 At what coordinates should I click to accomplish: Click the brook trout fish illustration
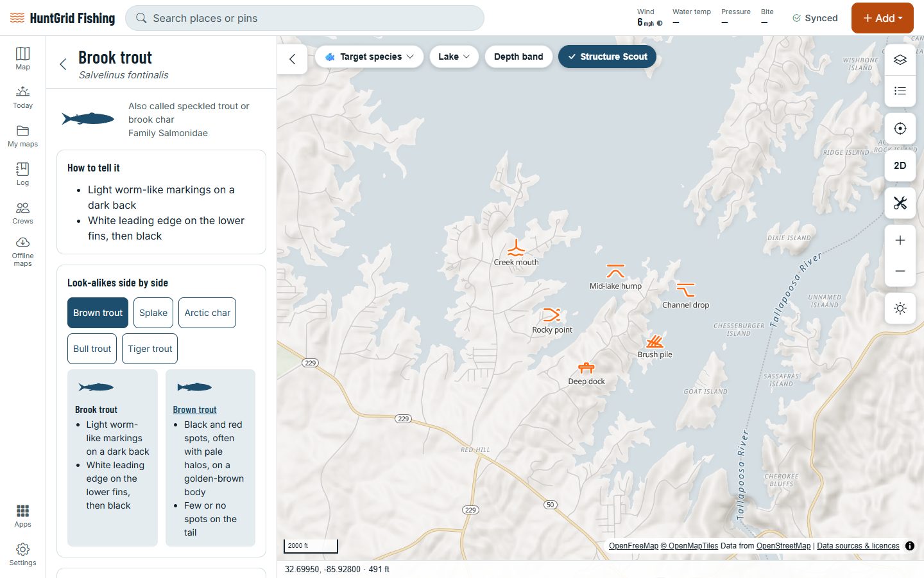88,119
